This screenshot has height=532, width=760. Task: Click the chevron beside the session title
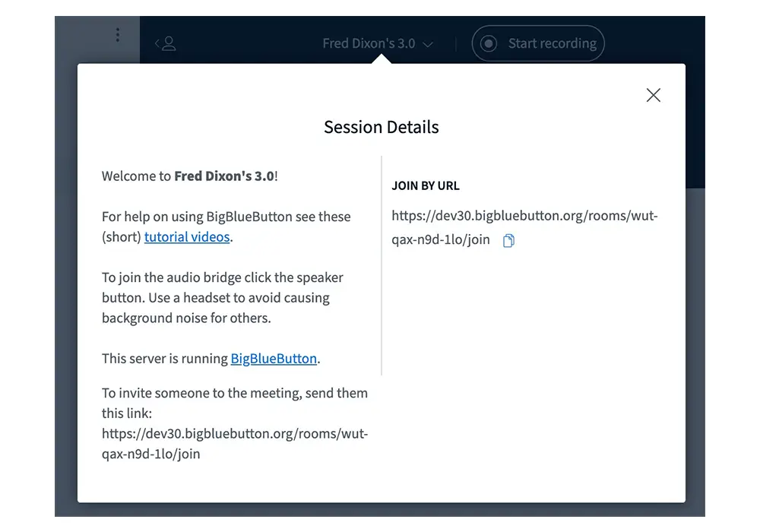(x=428, y=45)
